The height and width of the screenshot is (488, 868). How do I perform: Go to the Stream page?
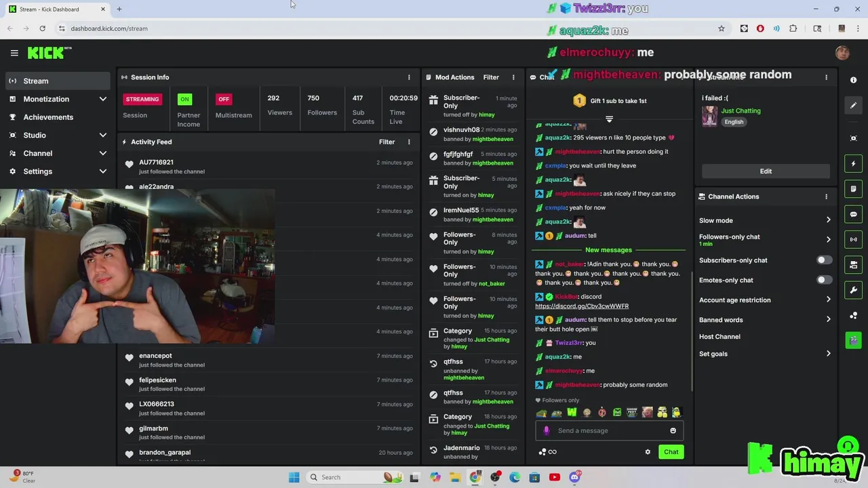click(x=58, y=81)
